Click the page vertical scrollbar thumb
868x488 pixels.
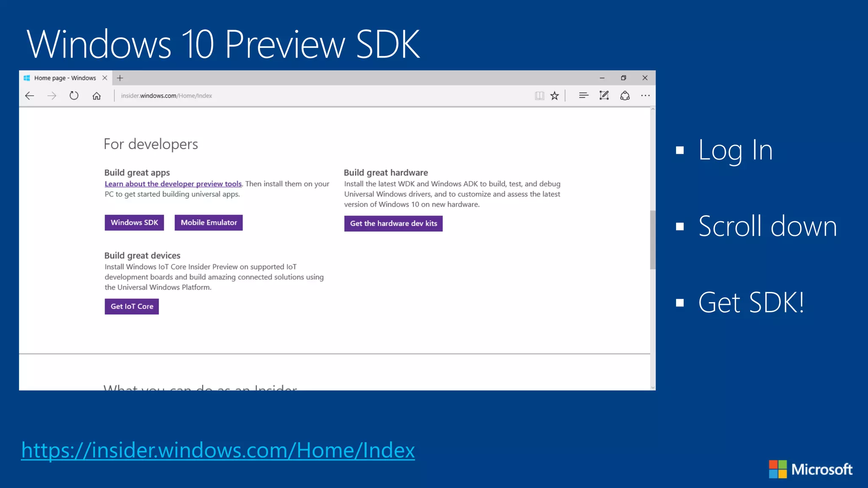point(653,240)
